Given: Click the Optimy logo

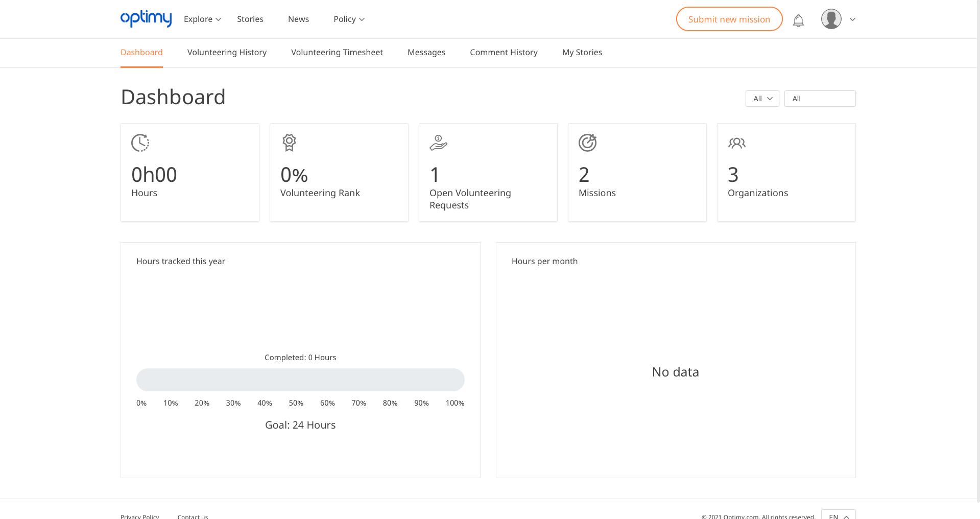Looking at the screenshot, I should (x=146, y=19).
